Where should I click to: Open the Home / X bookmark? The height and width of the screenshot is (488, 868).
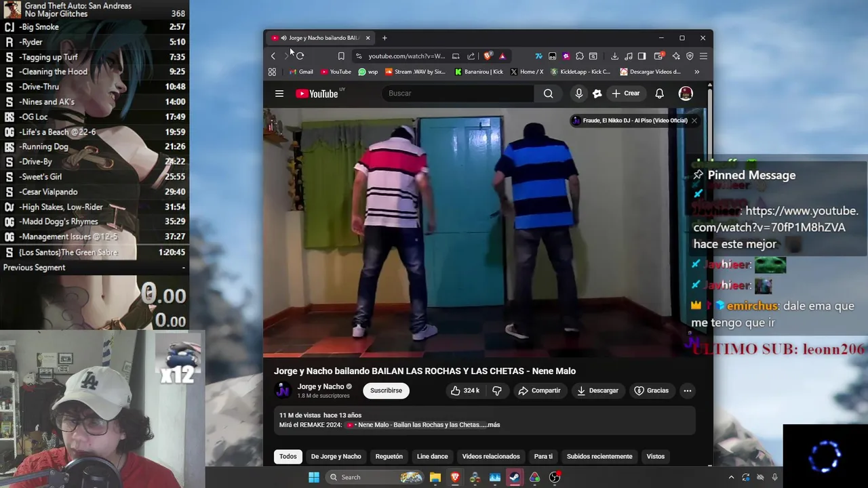527,72
